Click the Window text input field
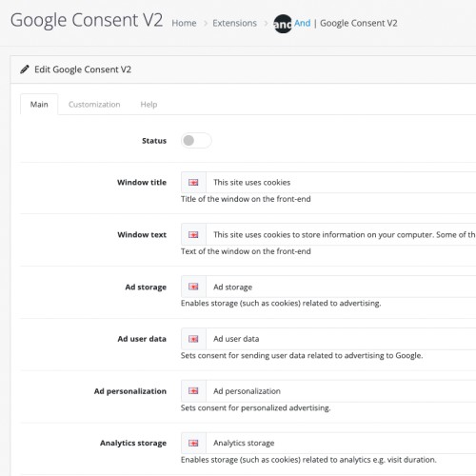 (341, 235)
